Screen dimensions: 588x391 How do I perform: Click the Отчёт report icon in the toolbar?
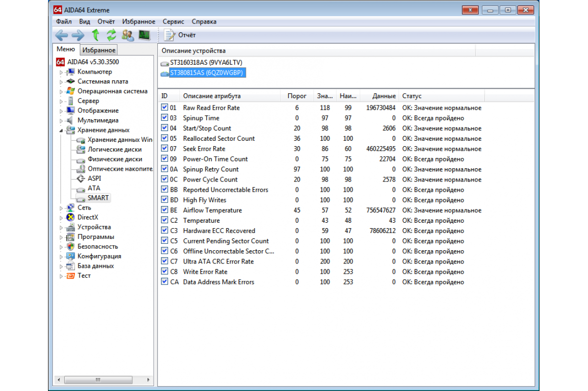169,35
